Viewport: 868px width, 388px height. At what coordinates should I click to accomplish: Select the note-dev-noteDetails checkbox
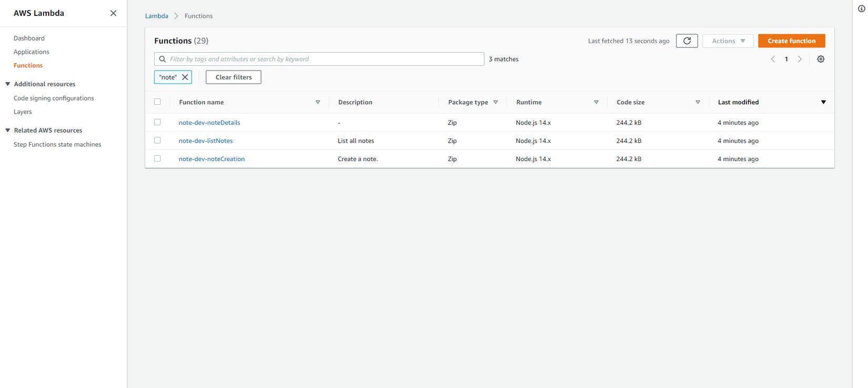coord(157,122)
